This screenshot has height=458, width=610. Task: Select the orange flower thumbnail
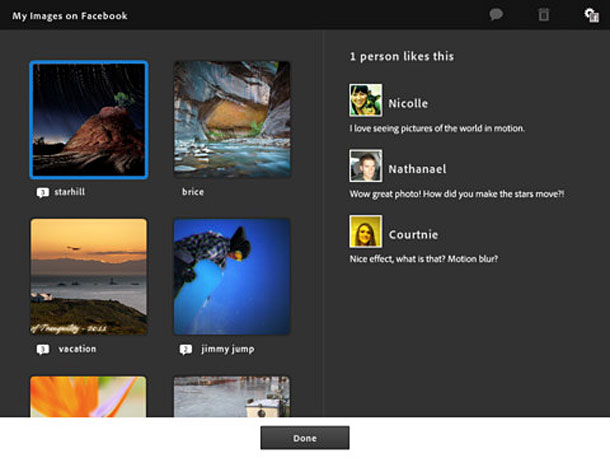click(x=89, y=396)
